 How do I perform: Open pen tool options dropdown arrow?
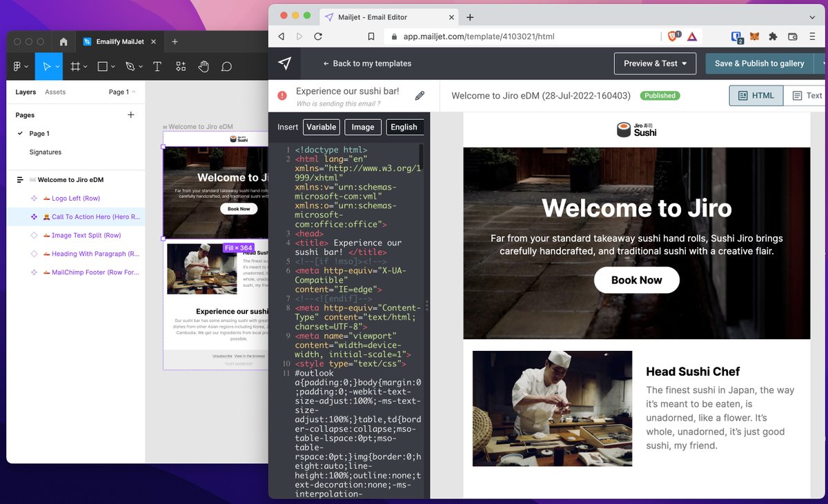pyautogui.click(x=141, y=67)
